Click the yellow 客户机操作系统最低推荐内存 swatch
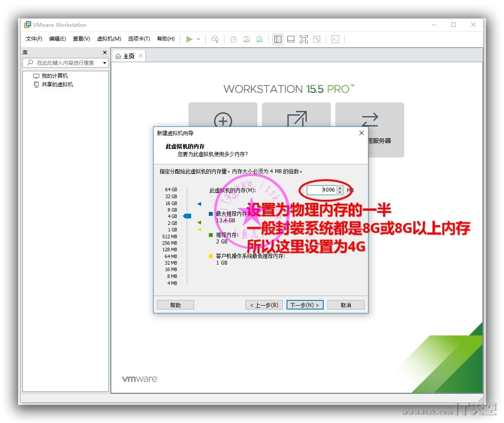 (x=211, y=256)
